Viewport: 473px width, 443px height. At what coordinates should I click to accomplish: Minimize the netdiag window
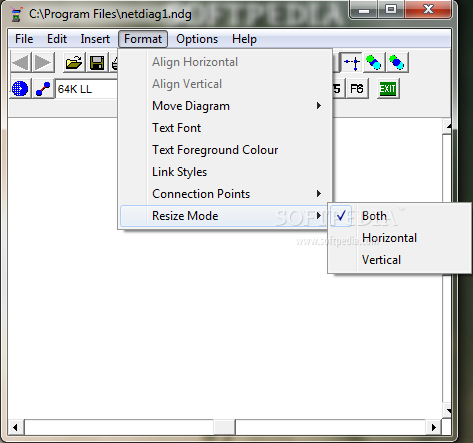point(364,9)
